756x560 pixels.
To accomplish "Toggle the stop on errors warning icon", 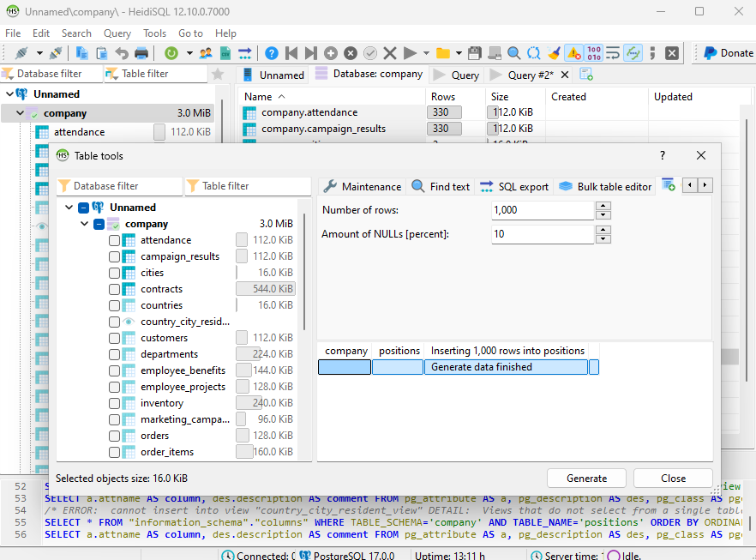I will [x=573, y=53].
